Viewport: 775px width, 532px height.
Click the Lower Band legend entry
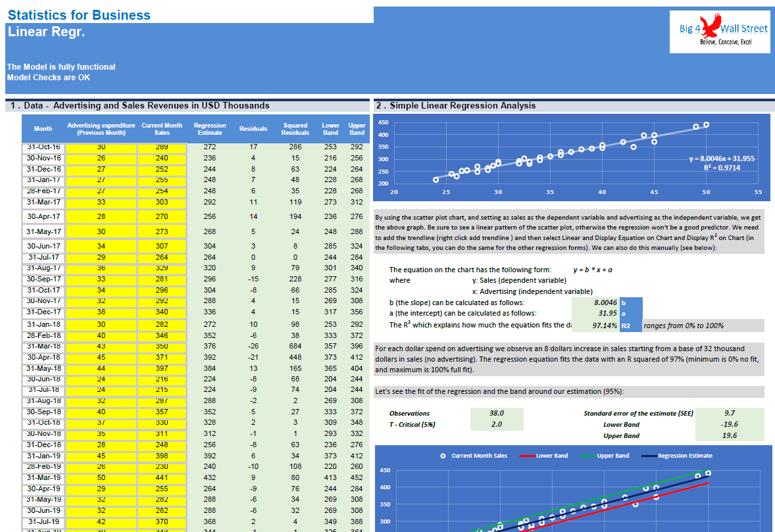coord(543,456)
